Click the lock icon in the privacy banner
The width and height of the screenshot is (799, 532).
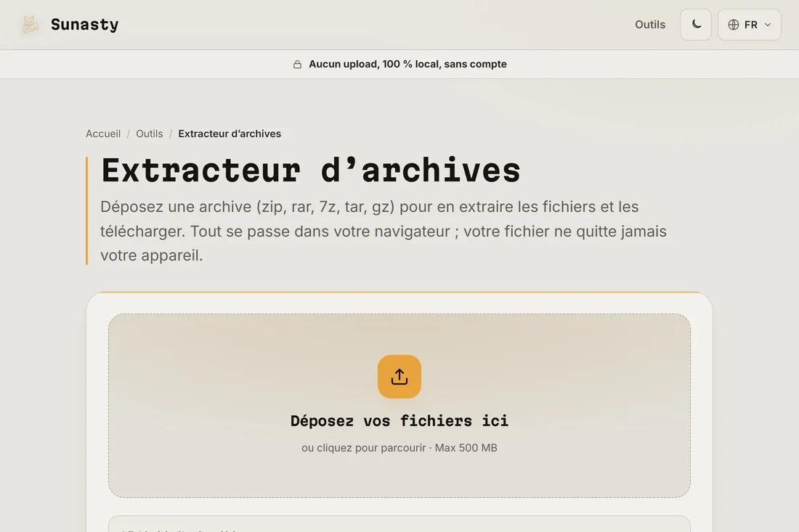click(297, 64)
